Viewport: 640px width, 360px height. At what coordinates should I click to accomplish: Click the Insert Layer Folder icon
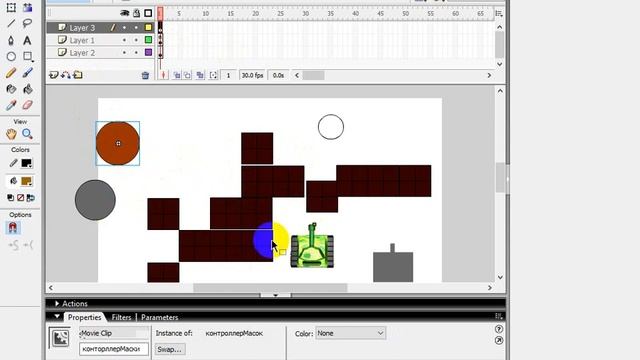coord(78,75)
